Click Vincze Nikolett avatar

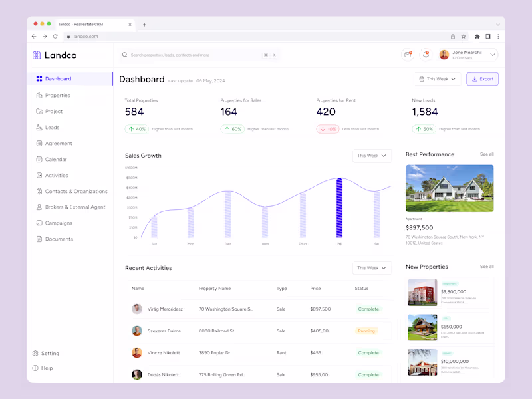[x=137, y=353]
